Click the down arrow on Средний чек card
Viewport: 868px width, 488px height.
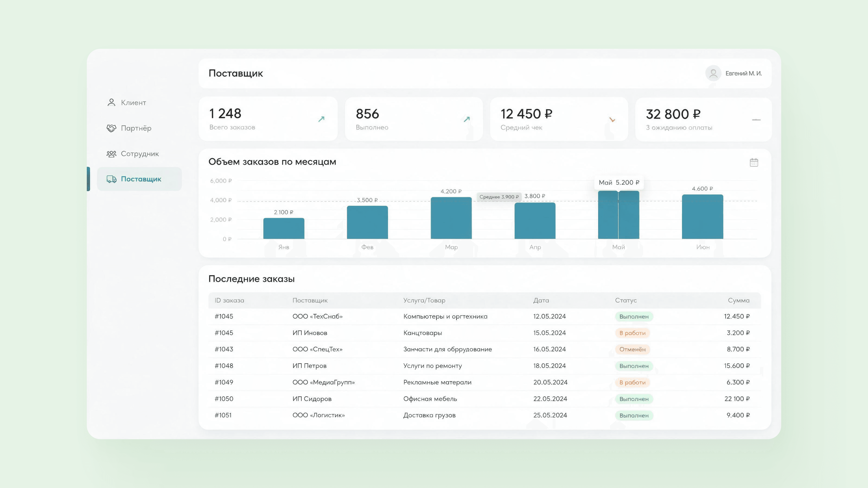coord(612,120)
